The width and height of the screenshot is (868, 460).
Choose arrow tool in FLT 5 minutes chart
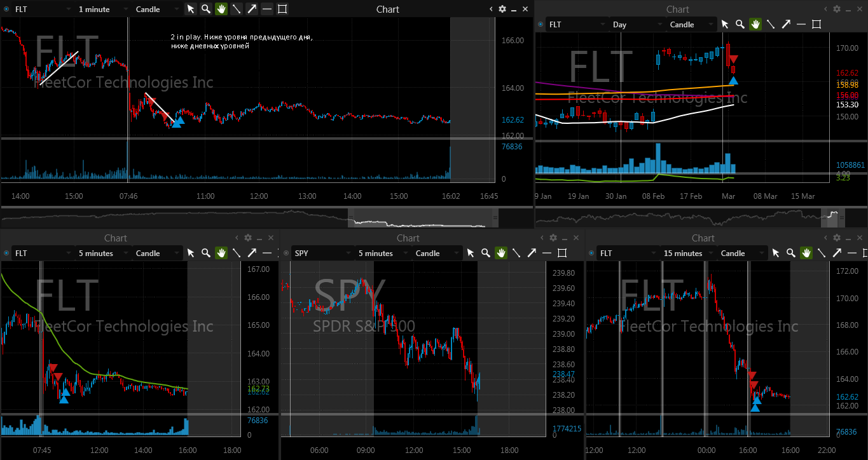click(x=252, y=253)
